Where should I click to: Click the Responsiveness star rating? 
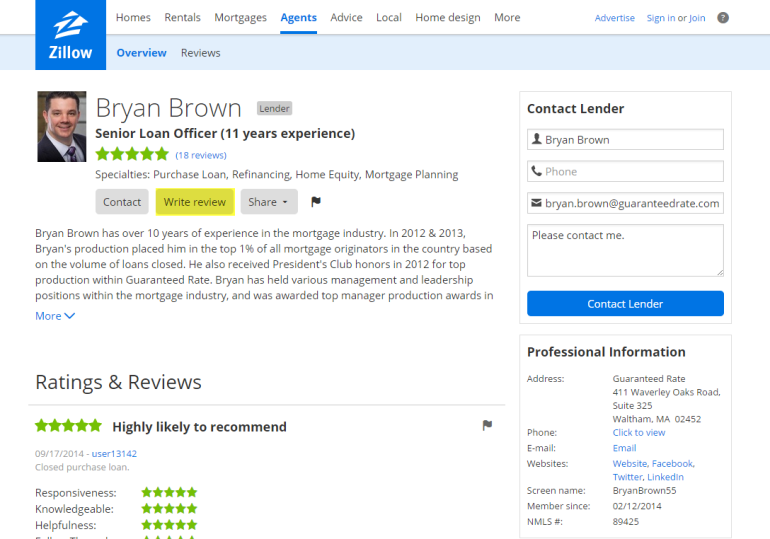click(x=169, y=492)
